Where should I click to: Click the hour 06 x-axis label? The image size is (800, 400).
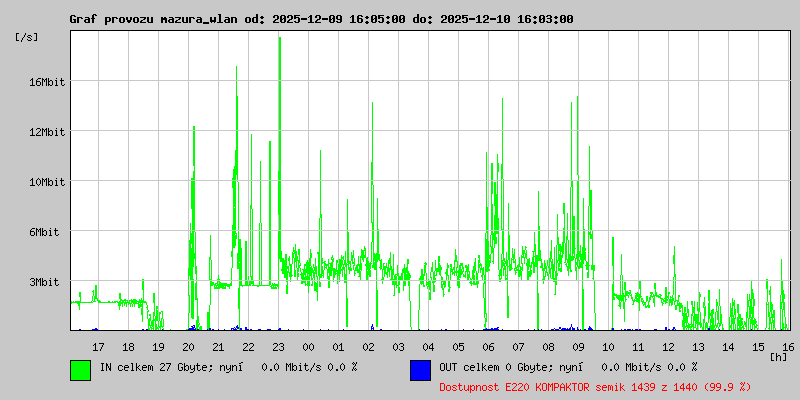488,347
